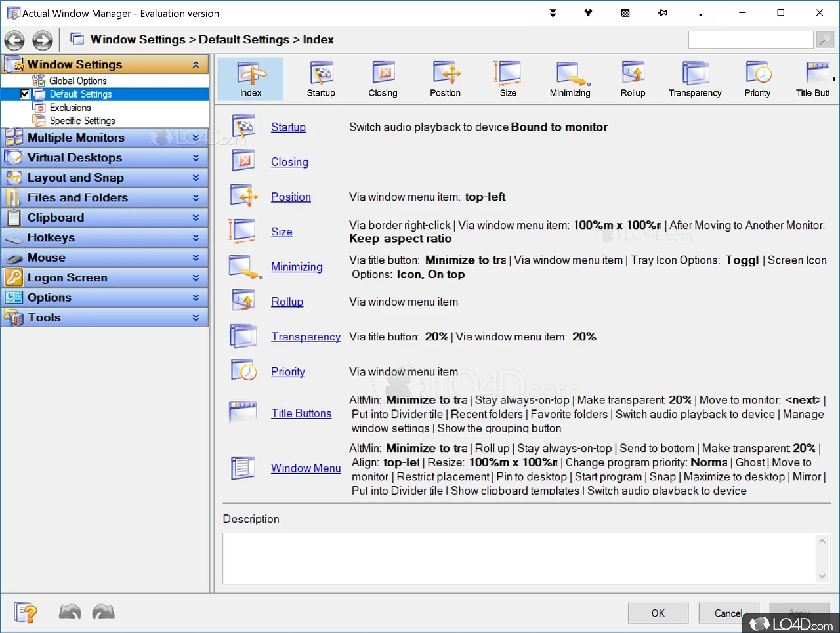Open the Startup settings tab icon
The image size is (840, 633).
click(x=321, y=77)
